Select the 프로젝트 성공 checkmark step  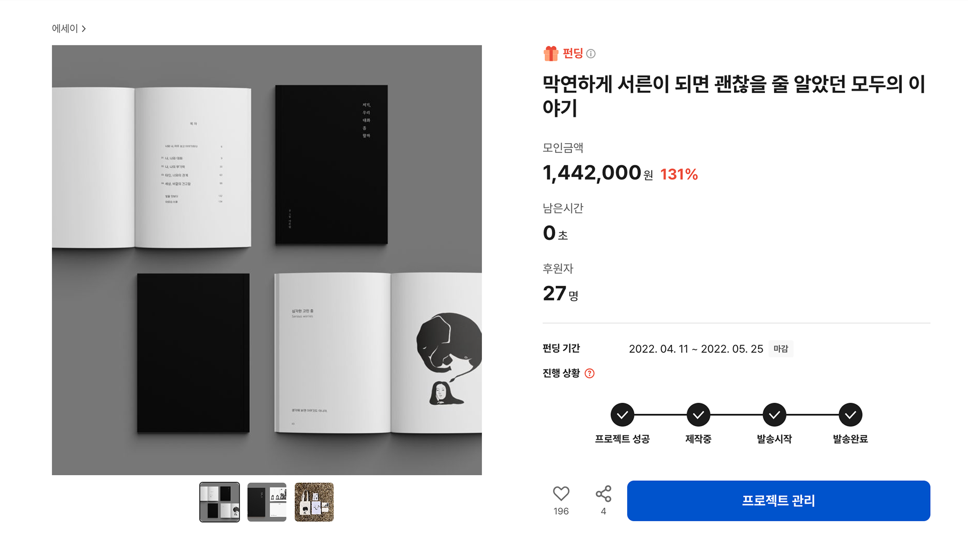(x=622, y=415)
